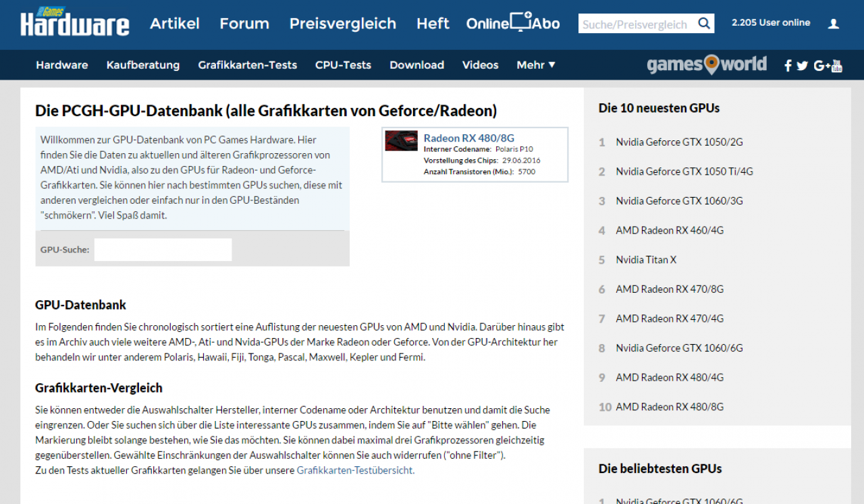864x504 pixels.
Task: Open AMD Radeon RX 480/4G entry
Action: click(670, 377)
